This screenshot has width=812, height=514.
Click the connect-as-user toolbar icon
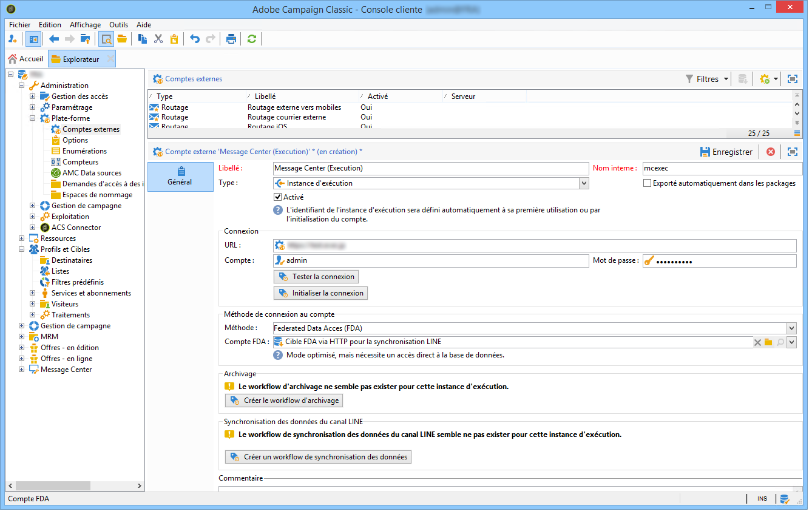pos(13,39)
